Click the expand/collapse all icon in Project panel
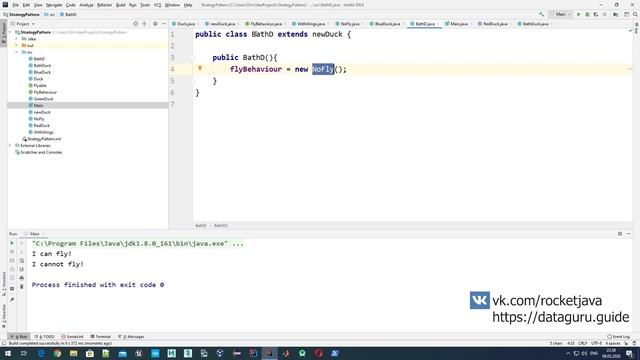The image size is (640, 360). [x=144, y=24]
